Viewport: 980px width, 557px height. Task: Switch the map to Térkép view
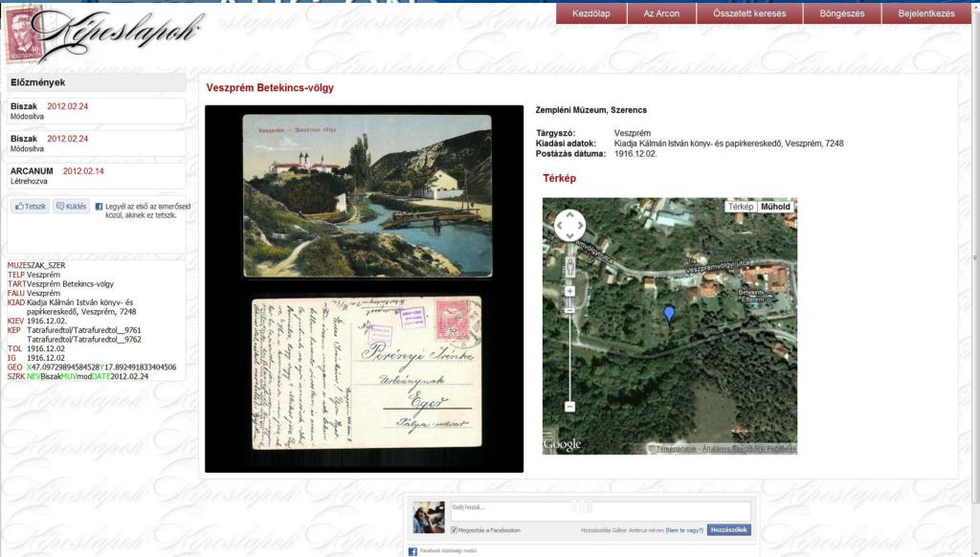741,207
